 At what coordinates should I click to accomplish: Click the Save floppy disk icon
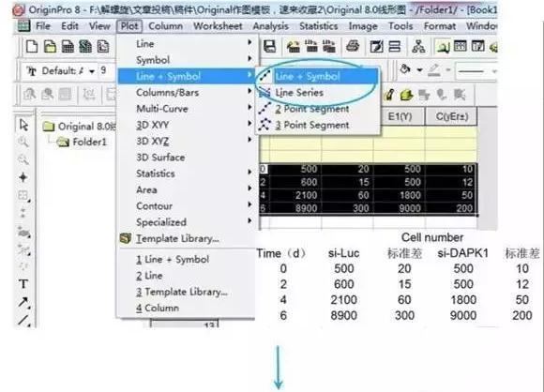pos(269,47)
